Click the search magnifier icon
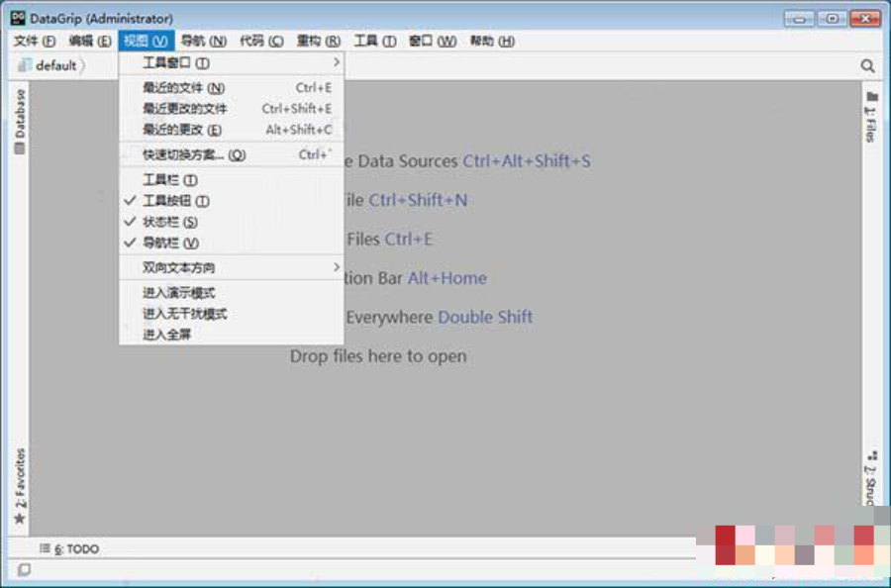Viewport: 891px width, 588px height. pos(867,66)
